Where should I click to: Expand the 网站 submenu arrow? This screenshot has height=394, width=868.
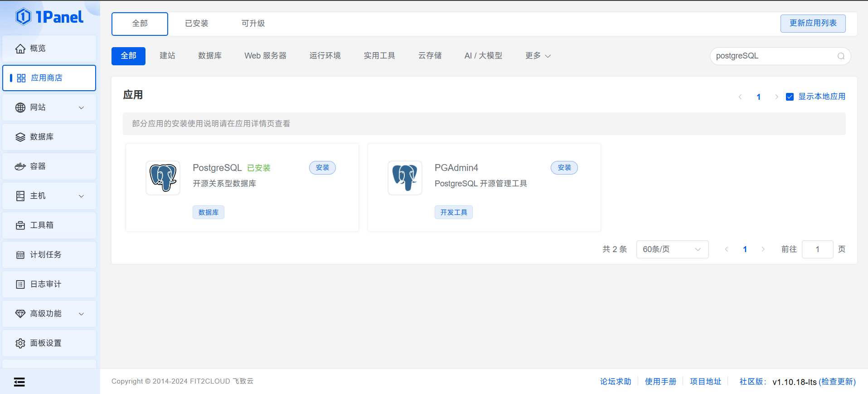pos(82,107)
